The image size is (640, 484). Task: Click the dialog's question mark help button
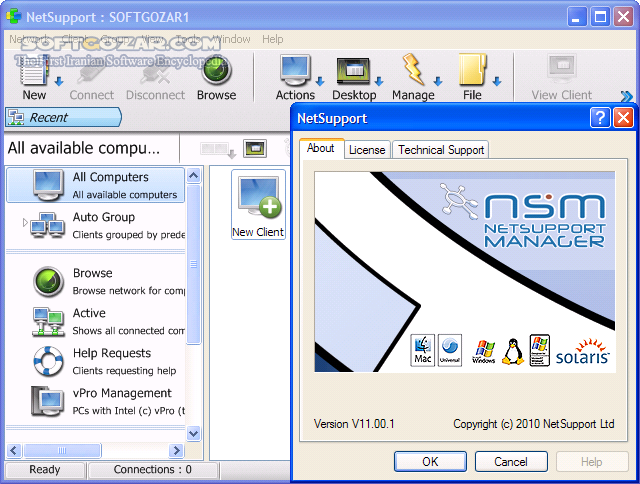[600, 118]
